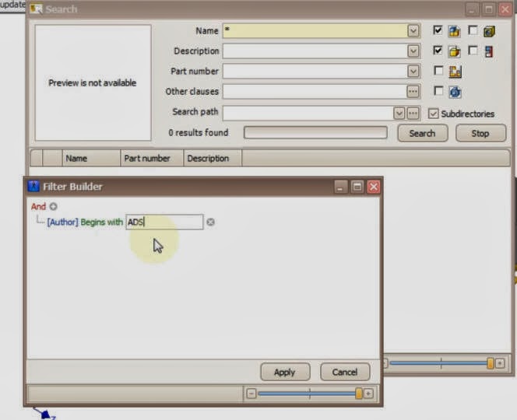
Task: Click the yellow assembly cube icon beside Description
Action: pyautogui.click(x=455, y=51)
